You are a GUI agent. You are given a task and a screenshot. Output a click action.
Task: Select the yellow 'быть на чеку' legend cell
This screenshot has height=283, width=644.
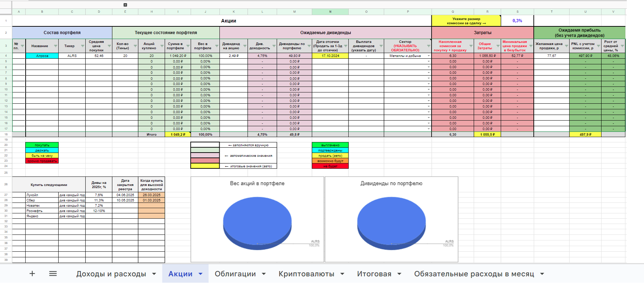42,155
